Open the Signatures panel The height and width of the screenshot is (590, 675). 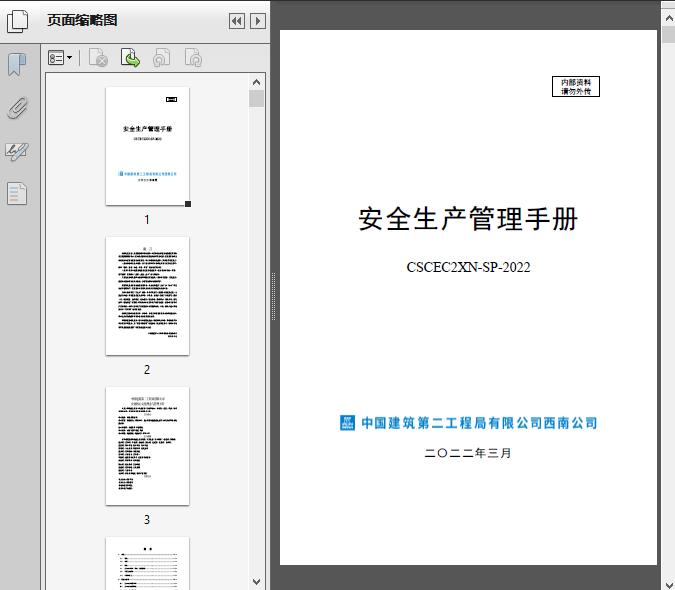pyautogui.click(x=17, y=151)
